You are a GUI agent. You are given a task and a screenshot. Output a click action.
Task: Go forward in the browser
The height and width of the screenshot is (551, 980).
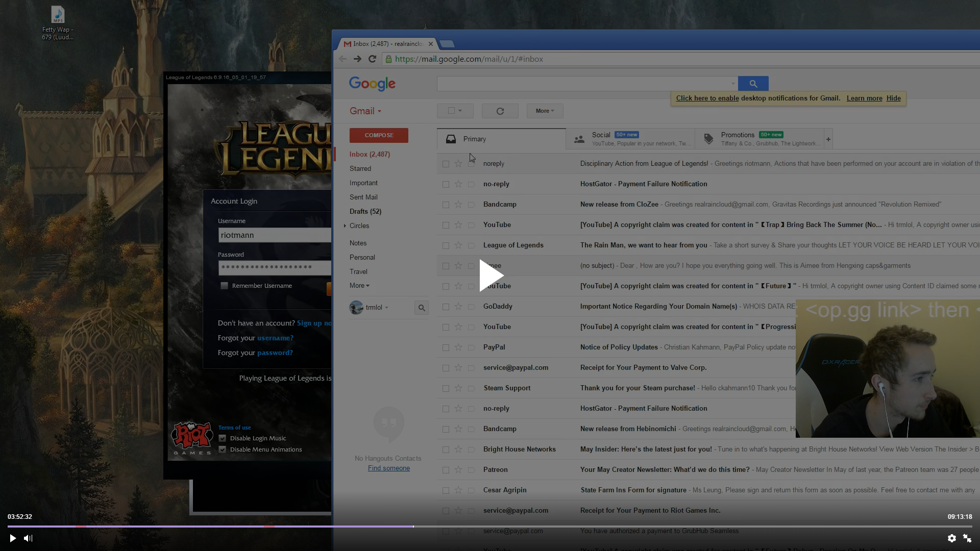[357, 59]
